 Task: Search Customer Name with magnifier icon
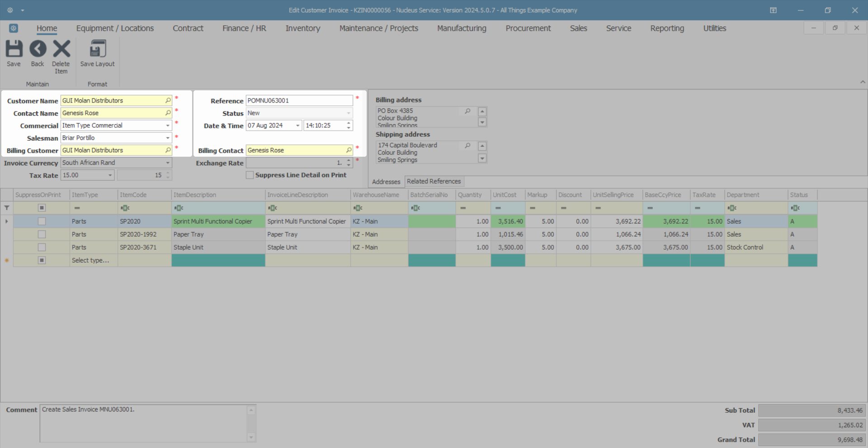168,100
